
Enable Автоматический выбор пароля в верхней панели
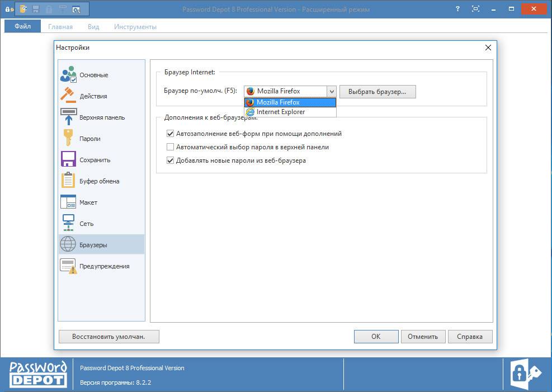[x=170, y=147]
